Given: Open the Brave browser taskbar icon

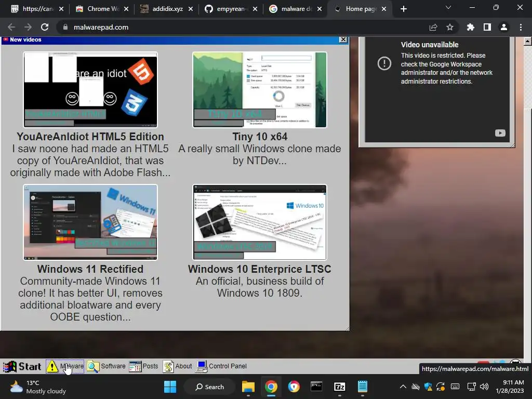Looking at the screenshot, I should coord(294,387).
